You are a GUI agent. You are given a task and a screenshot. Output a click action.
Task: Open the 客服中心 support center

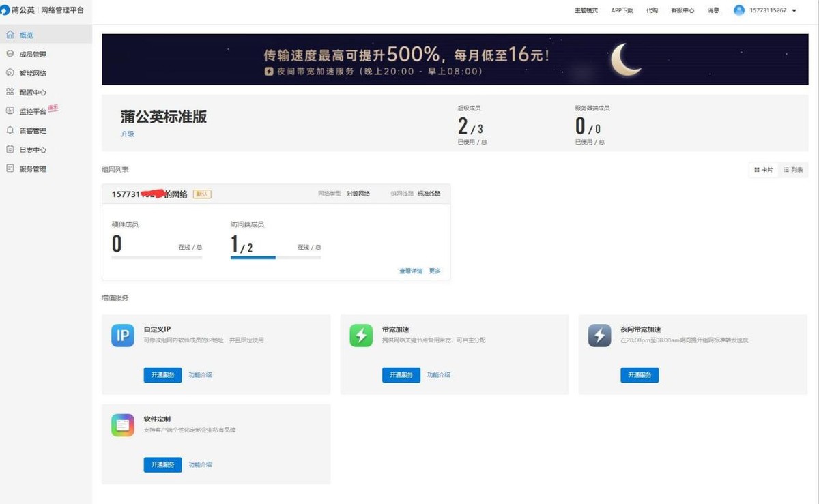click(x=683, y=10)
